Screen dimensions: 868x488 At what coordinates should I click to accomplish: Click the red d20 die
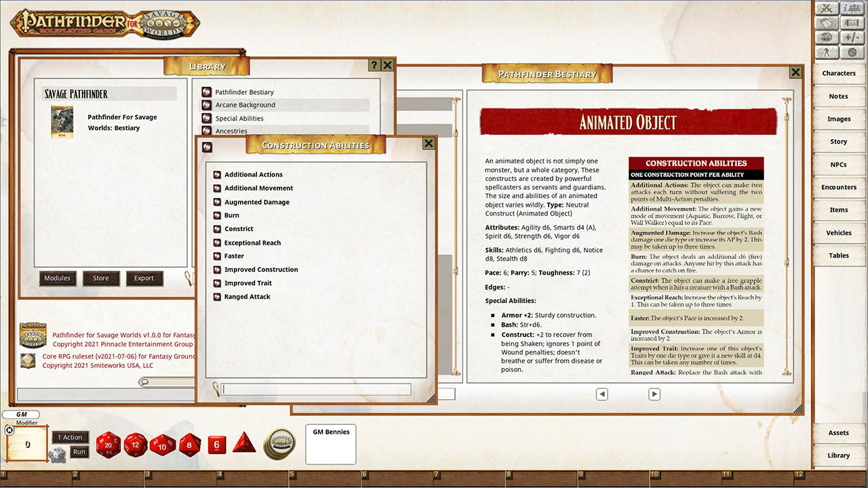[x=108, y=445]
